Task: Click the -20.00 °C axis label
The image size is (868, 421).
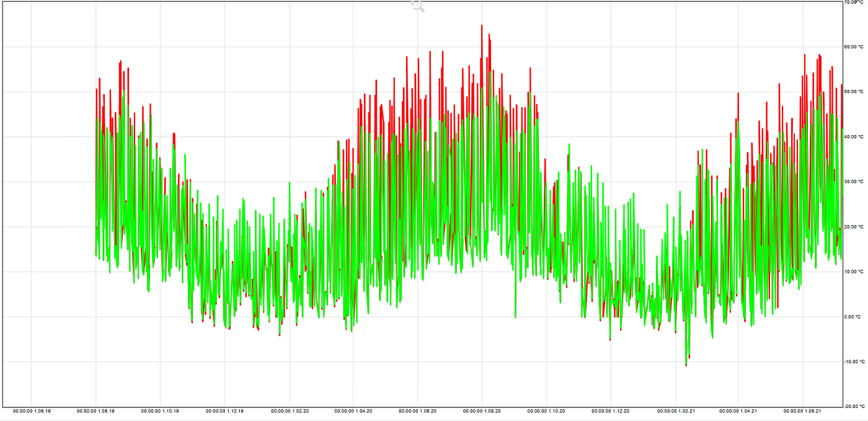Action: click(854, 406)
